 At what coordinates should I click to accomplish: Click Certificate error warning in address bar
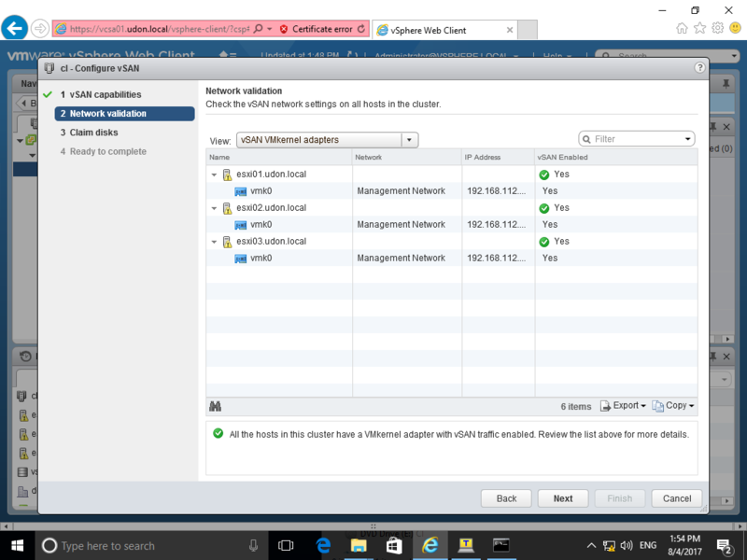[x=317, y=29]
